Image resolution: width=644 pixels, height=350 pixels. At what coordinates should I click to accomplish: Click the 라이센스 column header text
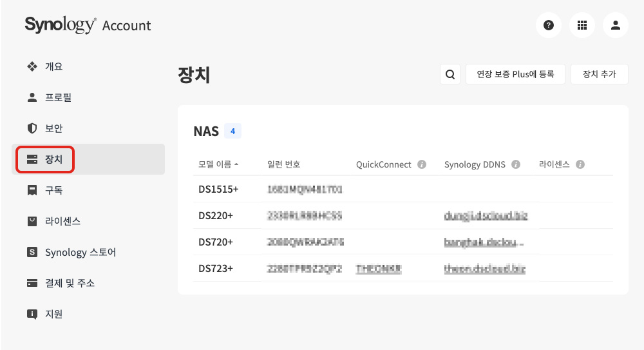coord(554,164)
